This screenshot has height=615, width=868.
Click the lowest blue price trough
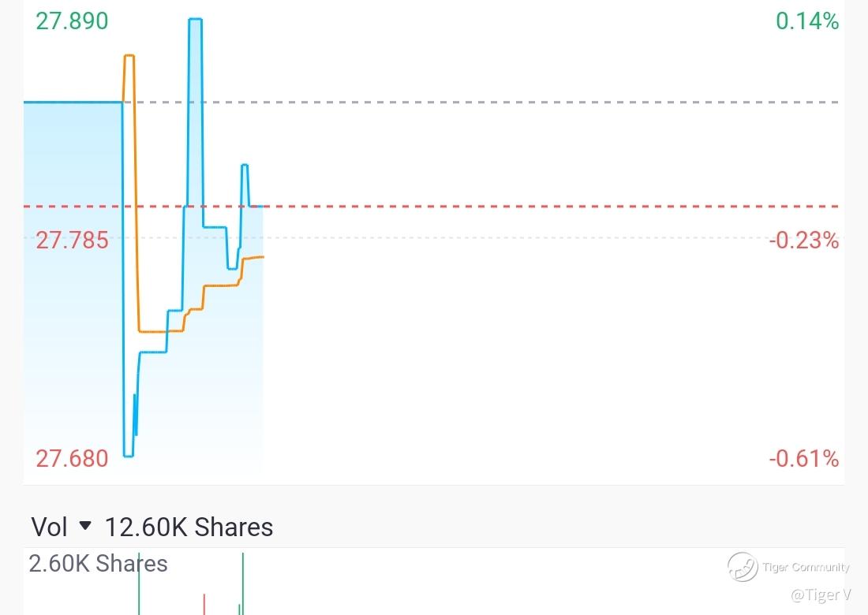pyautogui.click(x=128, y=455)
